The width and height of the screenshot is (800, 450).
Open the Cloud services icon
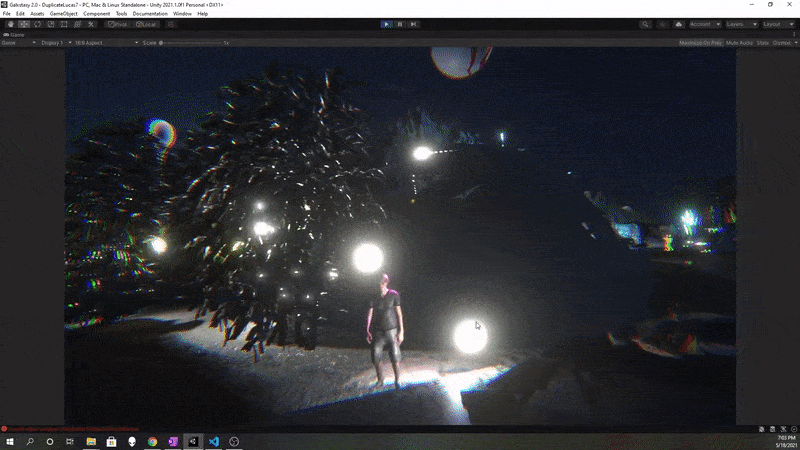pos(679,24)
